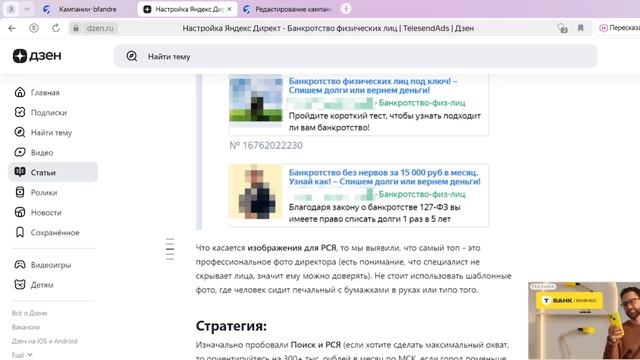Click the Детям bear icon
The image size is (640, 360).
20,284
